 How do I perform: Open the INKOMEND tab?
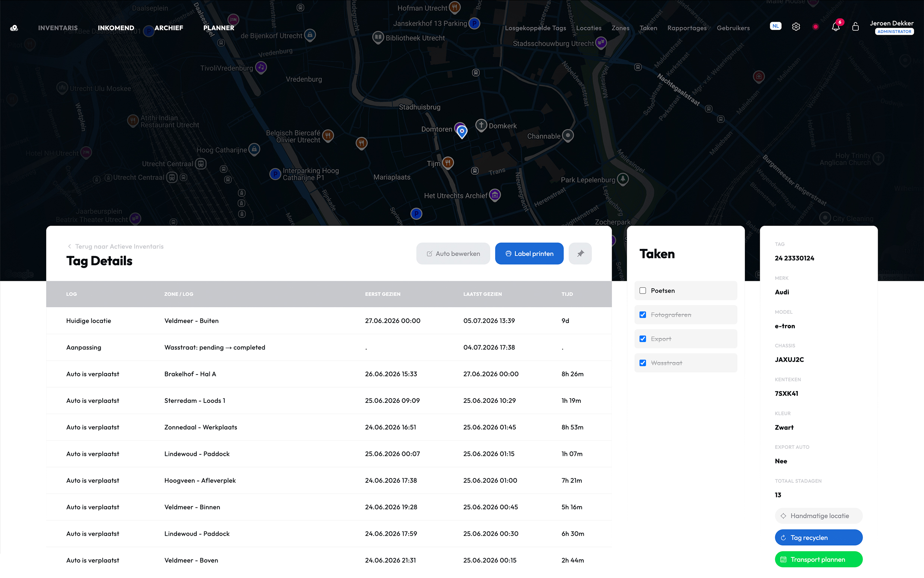point(116,28)
